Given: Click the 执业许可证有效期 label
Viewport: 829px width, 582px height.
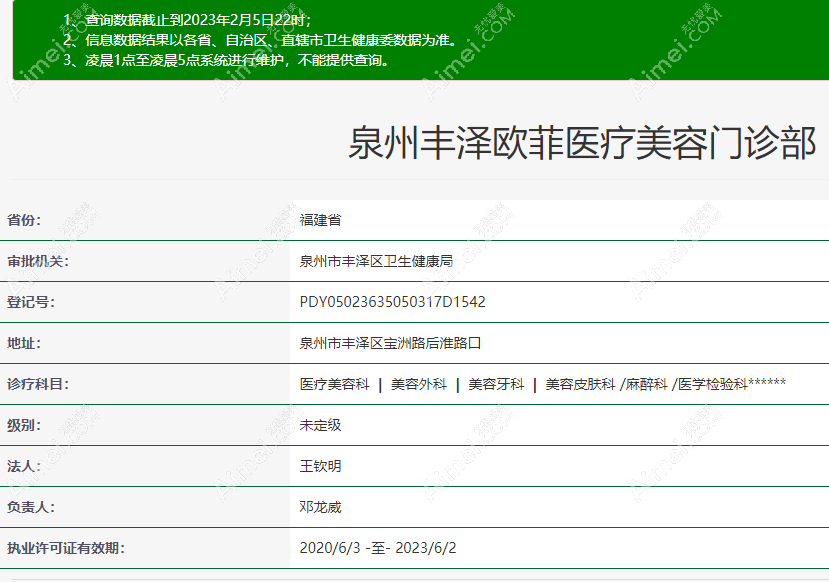Looking at the screenshot, I should click(x=66, y=548).
